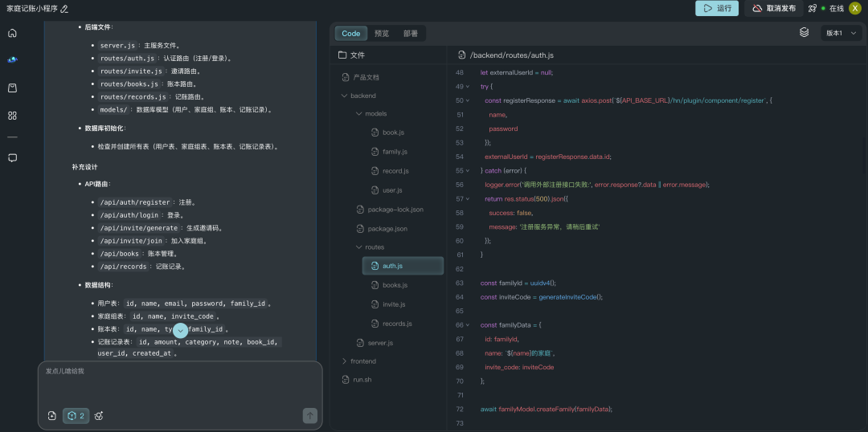Switch to the 部署 tab
The image size is (868, 432).
pos(411,33)
